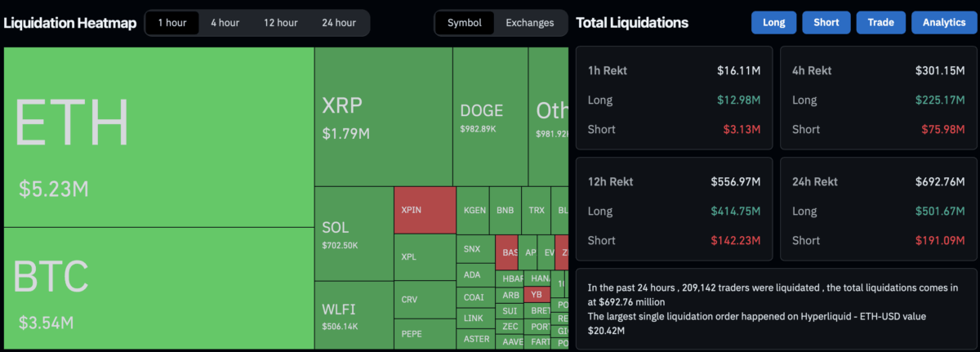Open the Analytics button
Viewport: 980px width, 352px height.
coord(944,23)
